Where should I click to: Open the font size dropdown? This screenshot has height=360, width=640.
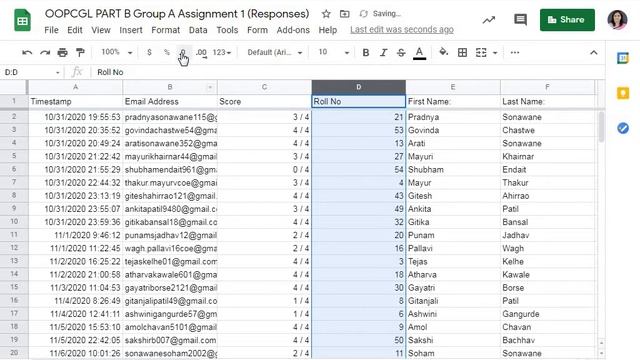pos(333,53)
